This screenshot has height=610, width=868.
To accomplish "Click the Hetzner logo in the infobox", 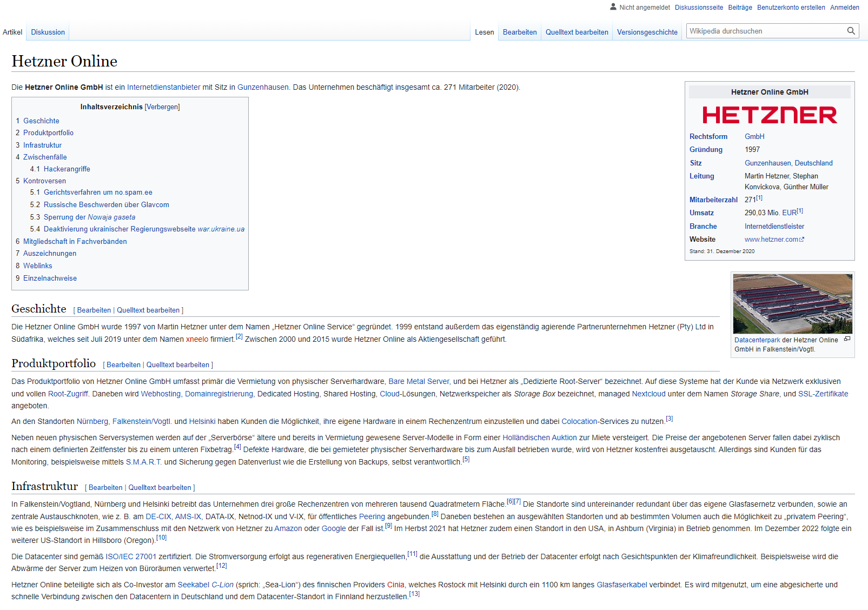I will (770, 115).
